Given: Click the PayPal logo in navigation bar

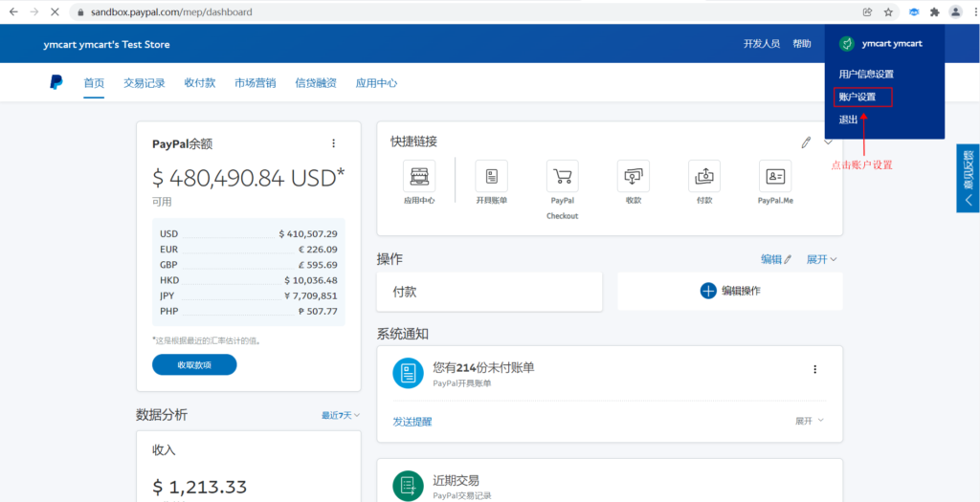Looking at the screenshot, I should (x=56, y=83).
